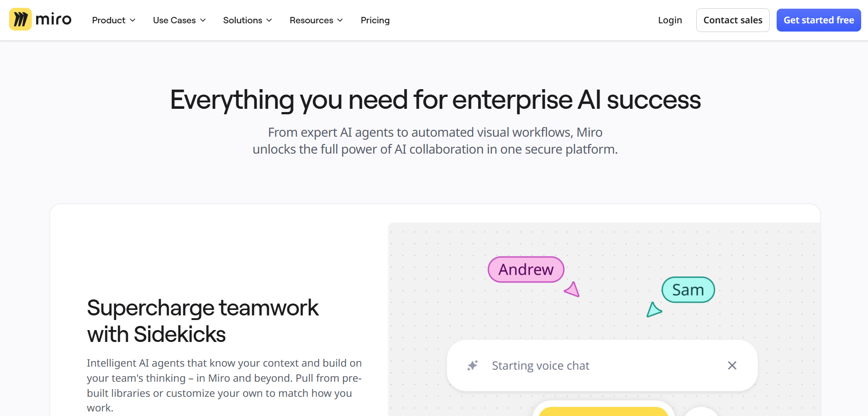
Task: Click the Sam cursor label
Action: coord(688,290)
